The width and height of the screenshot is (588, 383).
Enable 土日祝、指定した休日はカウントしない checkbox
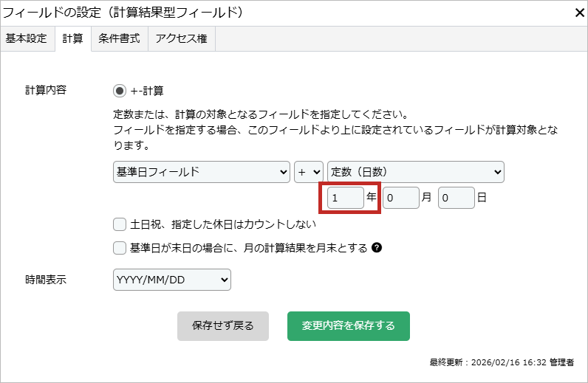tap(120, 224)
